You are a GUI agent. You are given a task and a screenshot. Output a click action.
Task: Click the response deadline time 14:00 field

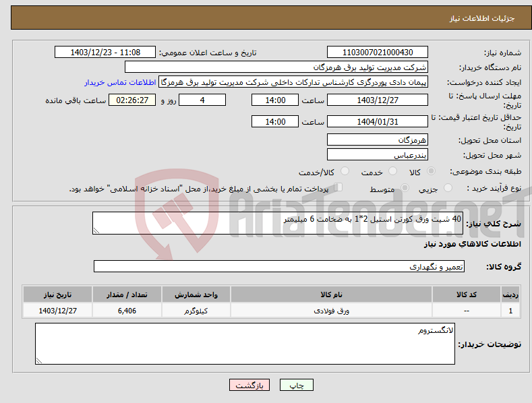(x=275, y=100)
